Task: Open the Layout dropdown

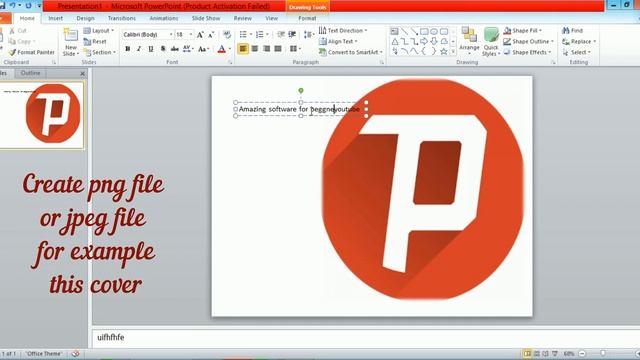Action: pyautogui.click(x=98, y=31)
